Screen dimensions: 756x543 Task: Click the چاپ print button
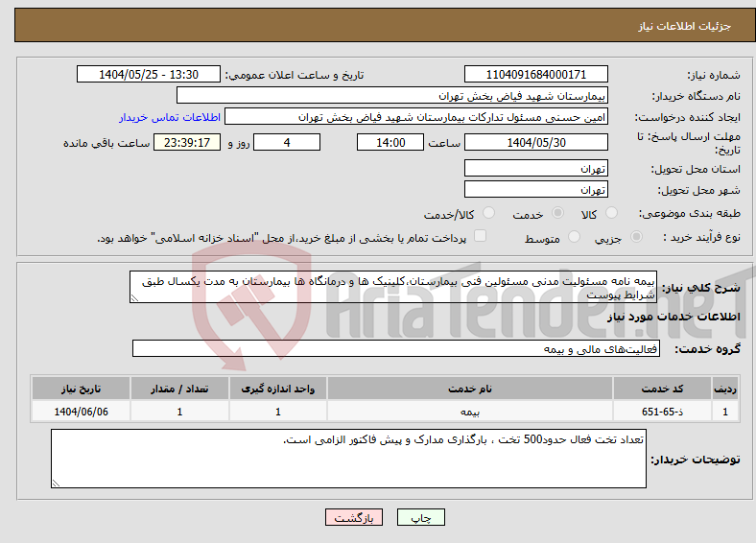click(x=421, y=517)
